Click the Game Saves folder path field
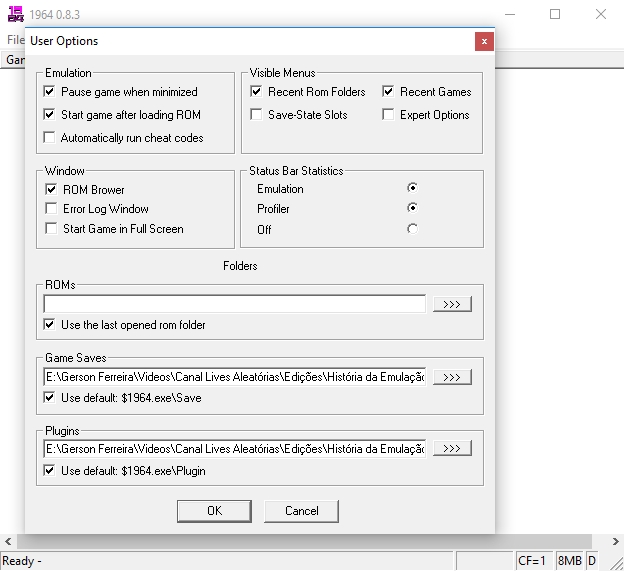The image size is (624, 571). click(234, 376)
